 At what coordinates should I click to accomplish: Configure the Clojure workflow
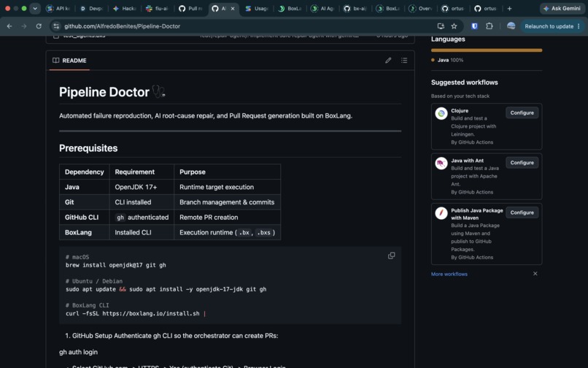522,112
